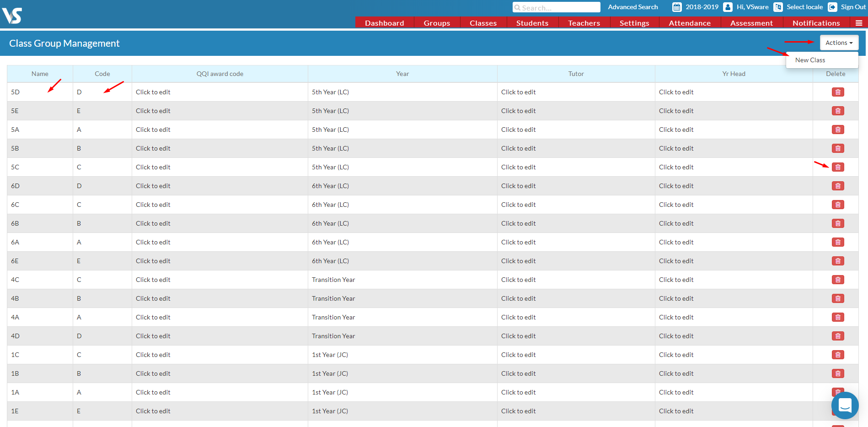
Task: Delete class 5D with trash icon
Action: pos(838,92)
